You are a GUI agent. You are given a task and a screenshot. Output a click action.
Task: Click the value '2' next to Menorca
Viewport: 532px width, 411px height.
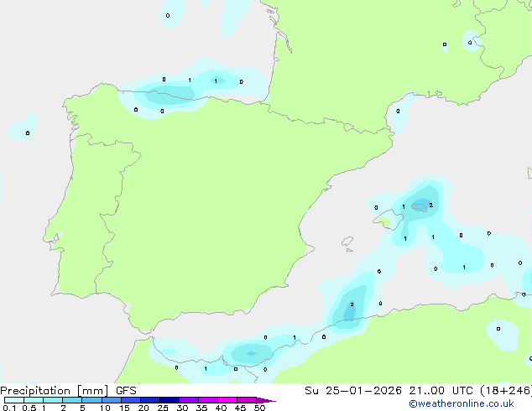click(431, 205)
